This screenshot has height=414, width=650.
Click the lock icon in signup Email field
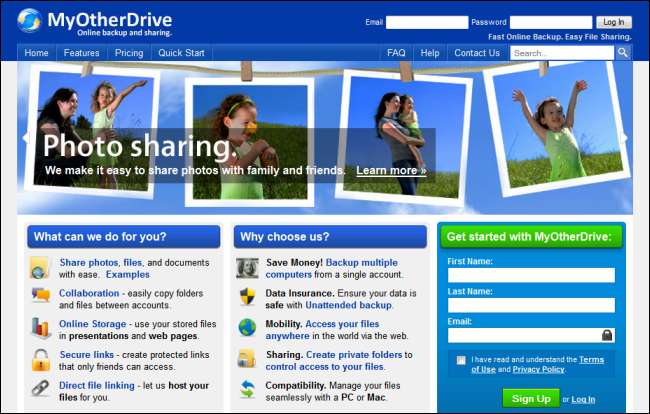tap(607, 335)
